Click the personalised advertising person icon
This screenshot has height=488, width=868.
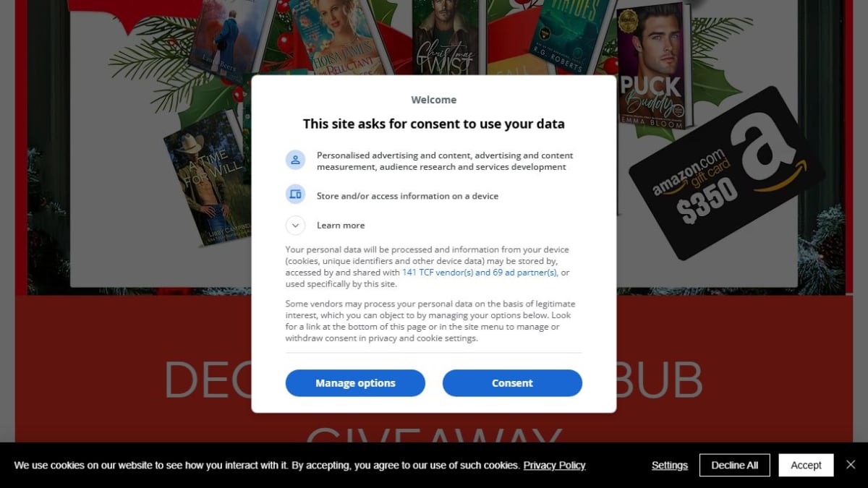295,160
